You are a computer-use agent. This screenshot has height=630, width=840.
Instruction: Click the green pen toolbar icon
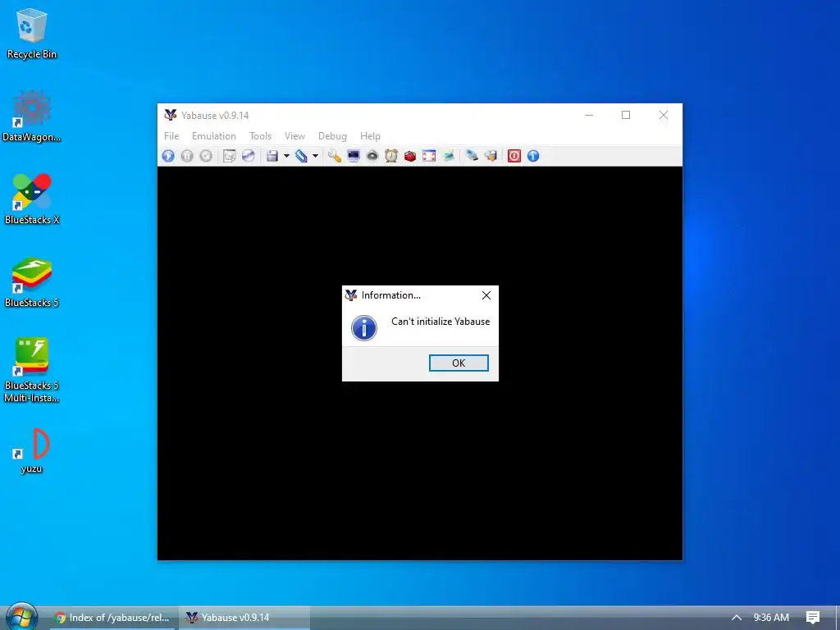pos(472,156)
